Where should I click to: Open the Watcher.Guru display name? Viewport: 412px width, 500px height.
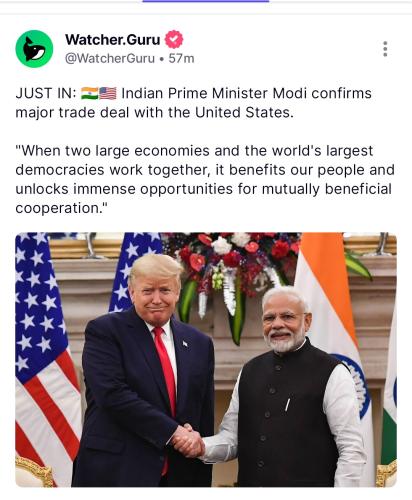(113, 40)
